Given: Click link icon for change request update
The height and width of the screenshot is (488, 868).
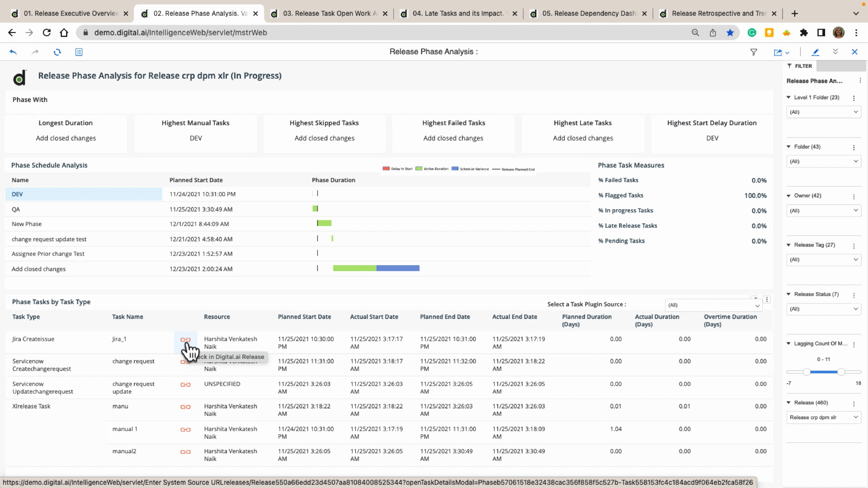Looking at the screenshot, I should click(185, 385).
